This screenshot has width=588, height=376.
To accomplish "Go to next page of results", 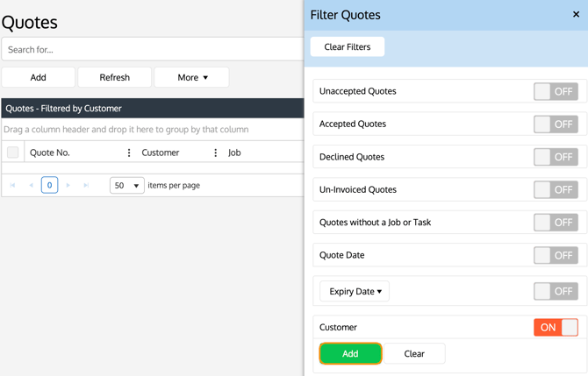I will point(68,186).
